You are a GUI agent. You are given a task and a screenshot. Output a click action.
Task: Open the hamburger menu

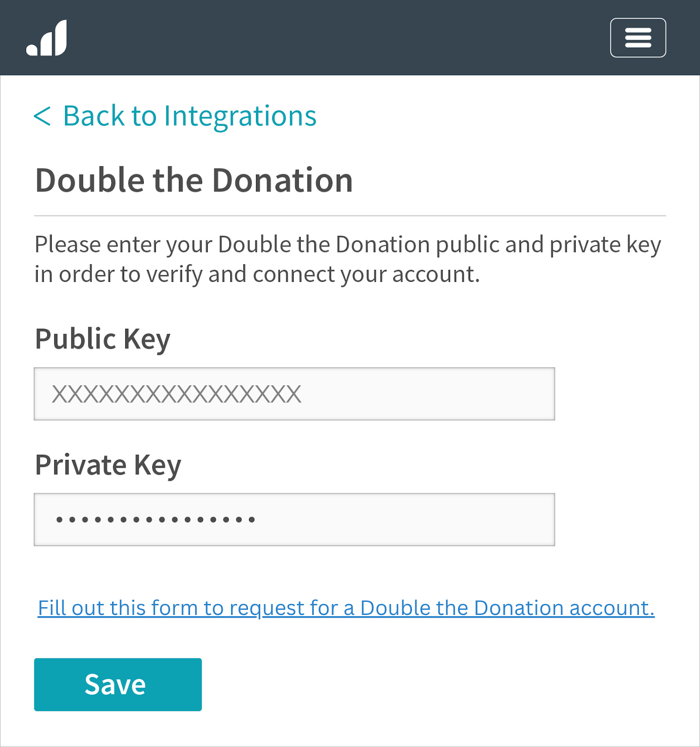coord(637,38)
